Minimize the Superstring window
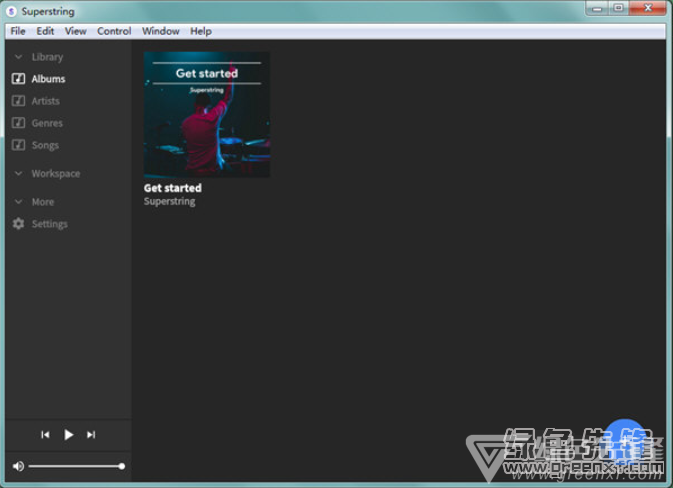This screenshot has width=673, height=488. 597,8
